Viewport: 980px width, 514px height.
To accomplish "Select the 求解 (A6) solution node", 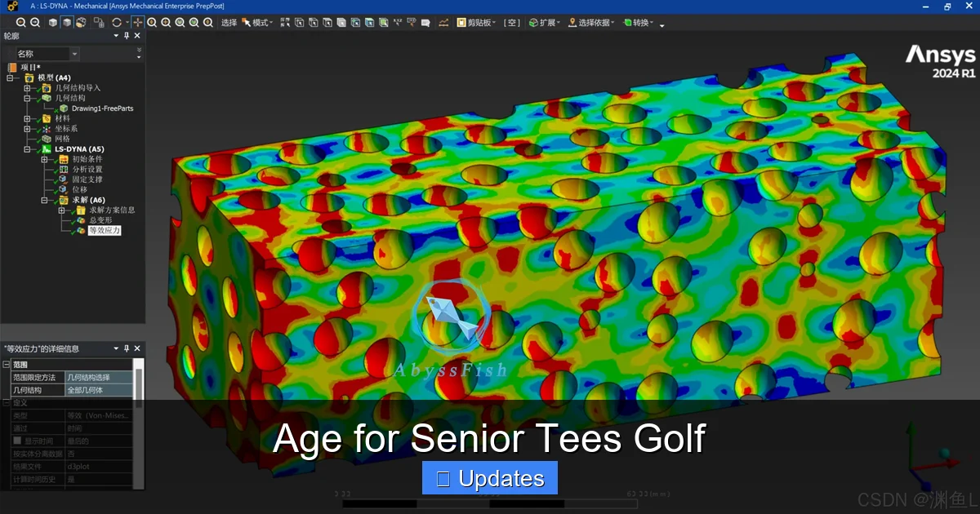I will point(87,200).
